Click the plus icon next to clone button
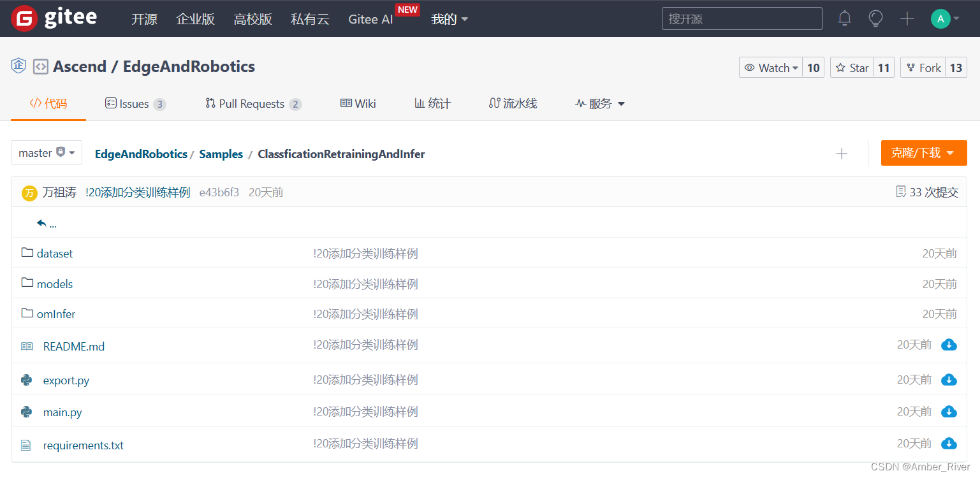Viewport: 980px width, 478px height. coord(842,153)
